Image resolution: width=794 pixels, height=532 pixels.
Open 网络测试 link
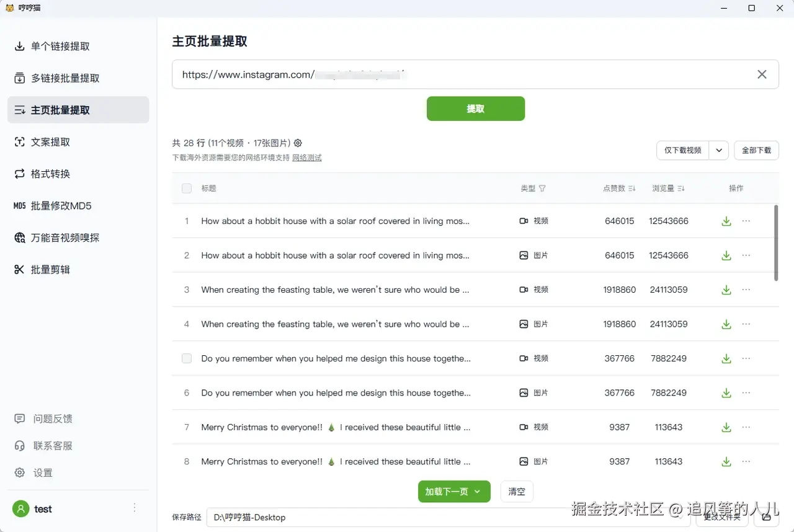307,157
